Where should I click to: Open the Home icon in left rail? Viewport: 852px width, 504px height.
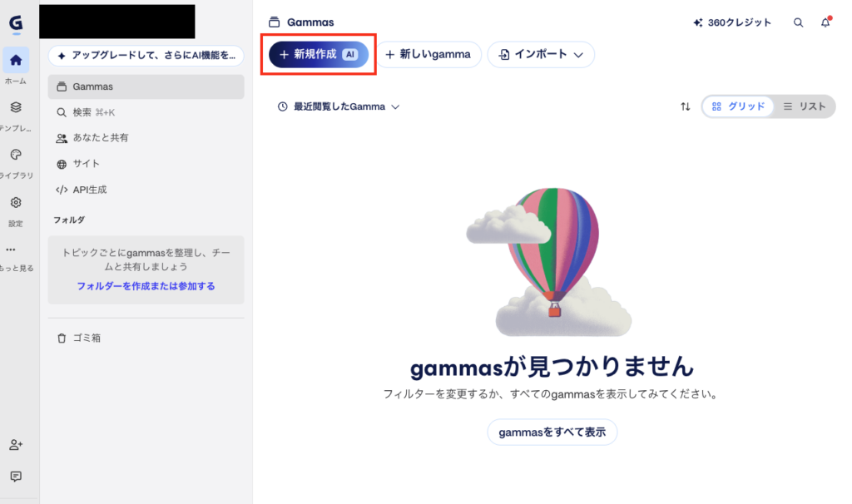(x=16, y=60)
